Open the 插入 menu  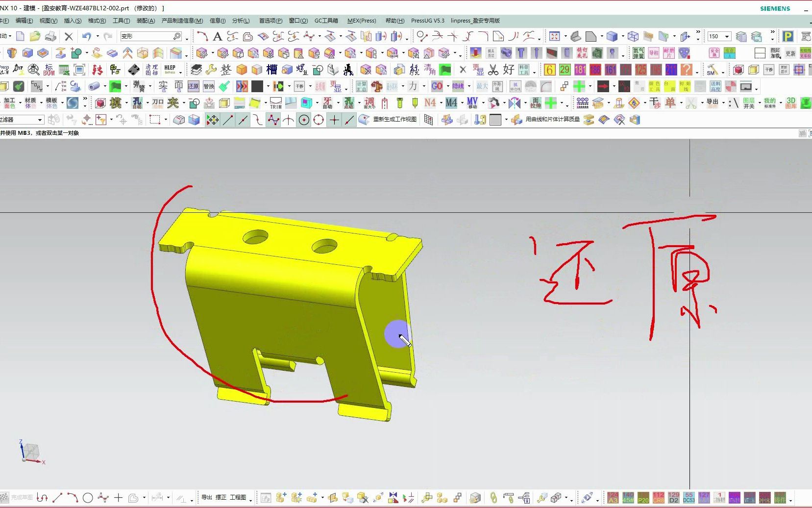click(x=72, y=21)
